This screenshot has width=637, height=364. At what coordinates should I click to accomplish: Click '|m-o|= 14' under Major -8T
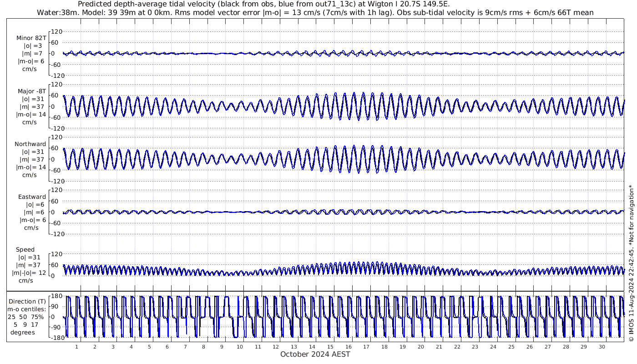pos(32,114)
